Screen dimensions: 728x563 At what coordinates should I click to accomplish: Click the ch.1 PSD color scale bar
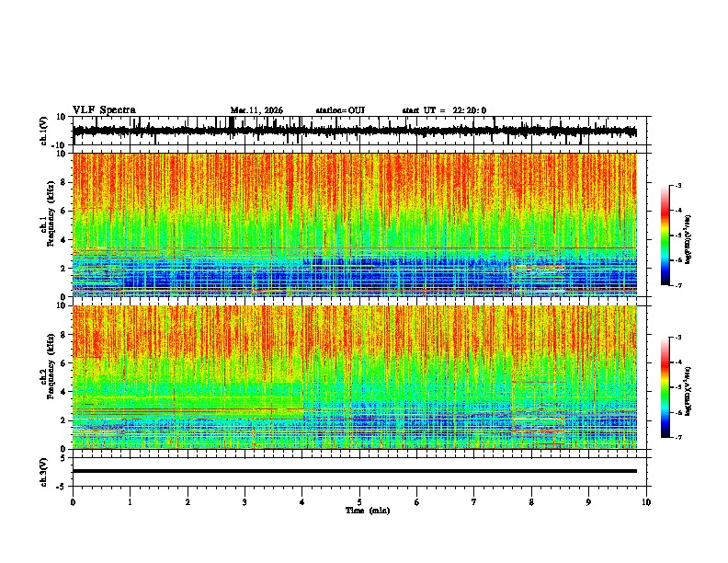click(x=665, y=236)
